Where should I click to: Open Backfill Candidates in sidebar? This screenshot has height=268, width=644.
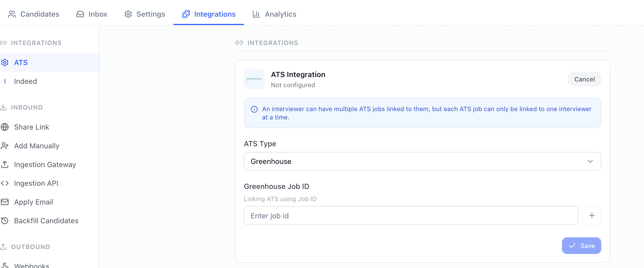(x=49, y=221)
